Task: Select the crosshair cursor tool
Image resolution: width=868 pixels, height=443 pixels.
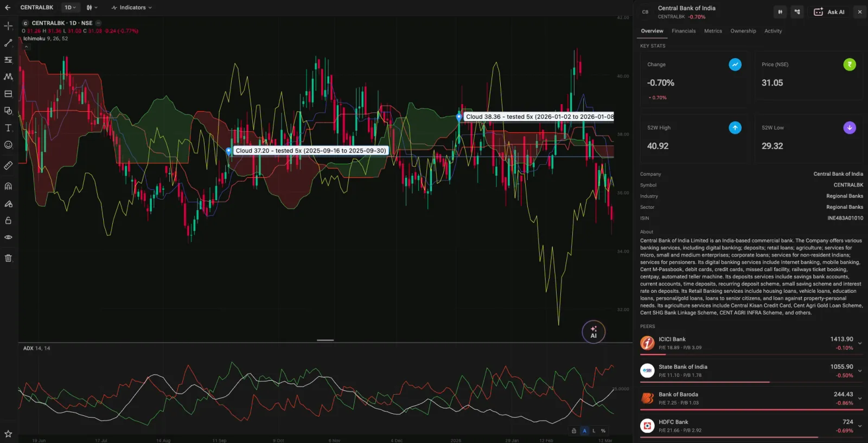Action: pyautogui.click(x=8, y=25)
